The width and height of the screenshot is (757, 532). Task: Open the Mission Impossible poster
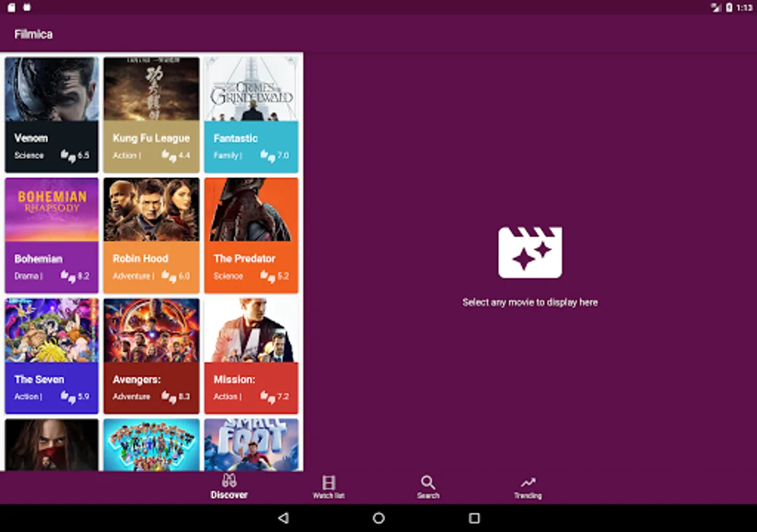click(x=251, y=330)
